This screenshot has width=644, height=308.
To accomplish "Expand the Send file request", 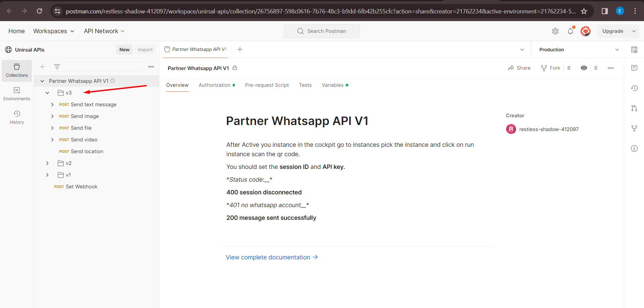I will [x=52, y=128].
